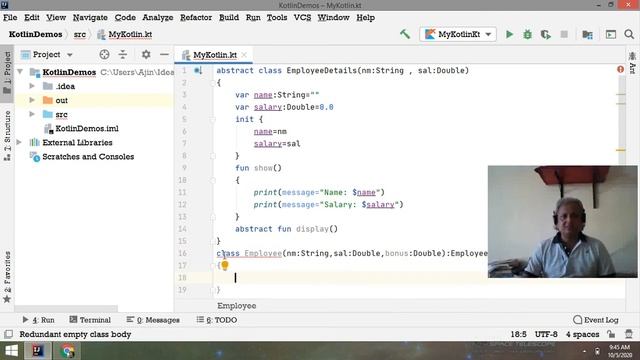Click the 4 spaces indent indicator
Screen dimensions: 640x360
pyautogui.click(x=582, y=334)
